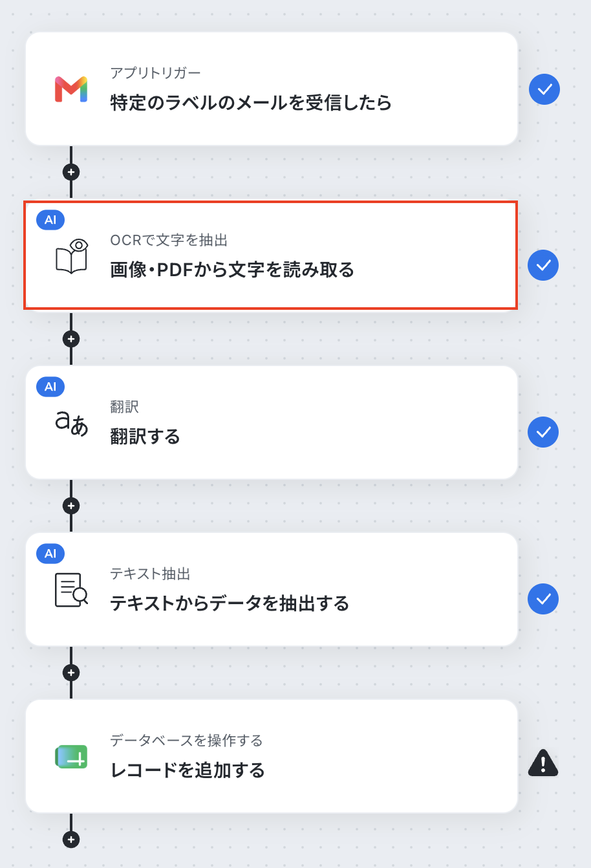Open the 画像・PDFから文字を読み取る step
Viewport: 591px width, 868px height.
click(x=272, y=255)
